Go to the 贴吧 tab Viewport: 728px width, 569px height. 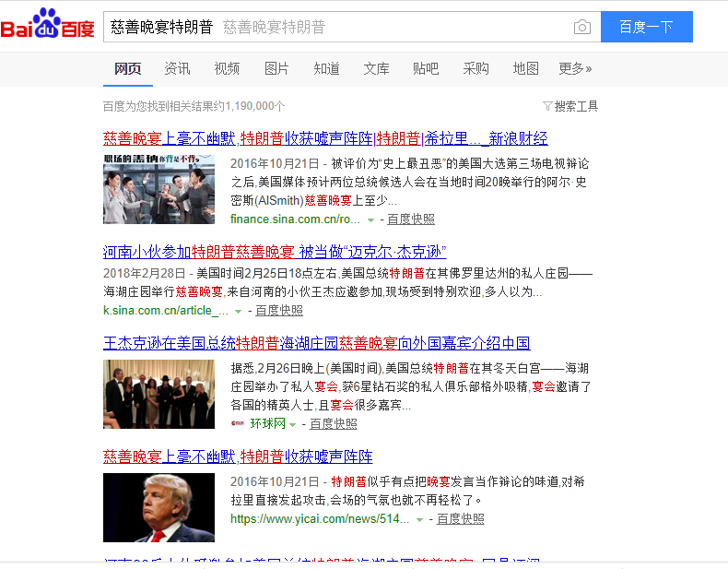426,69
